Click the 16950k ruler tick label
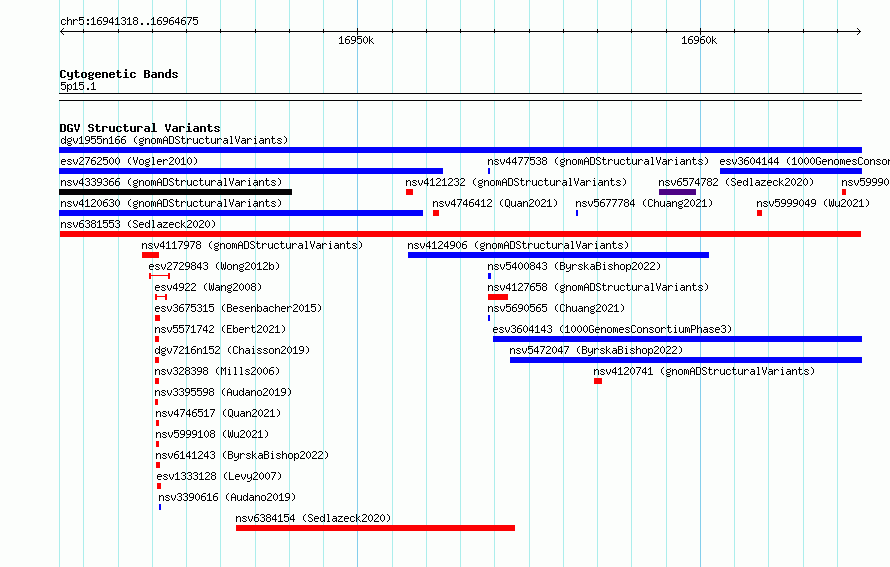The image size is (890, 567). (356, 40)
